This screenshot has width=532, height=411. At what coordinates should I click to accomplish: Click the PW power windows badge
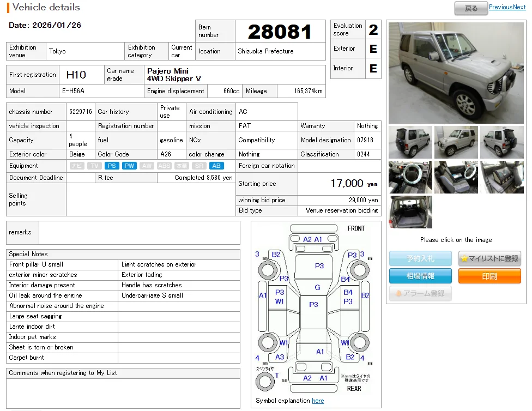[129, 166]
